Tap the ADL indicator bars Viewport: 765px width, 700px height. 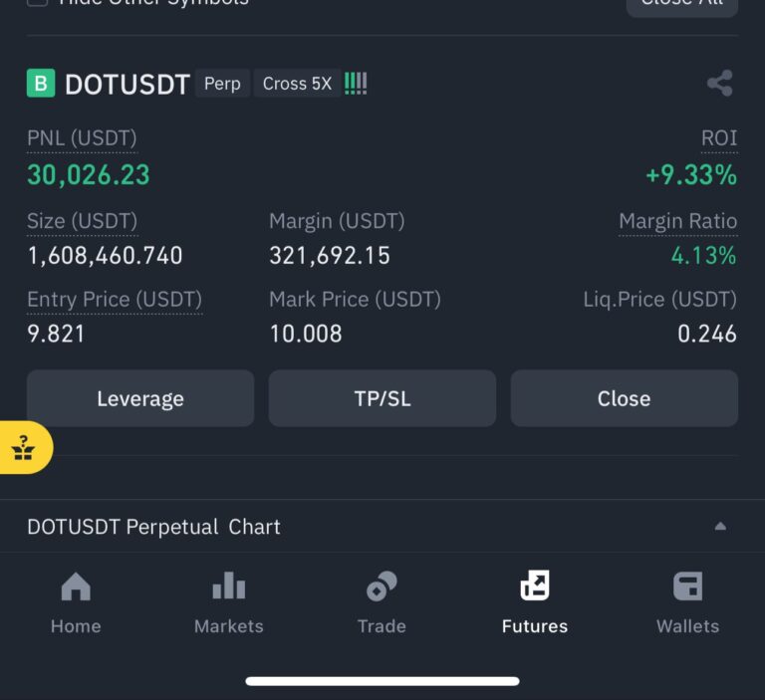(x=356, y=84)
